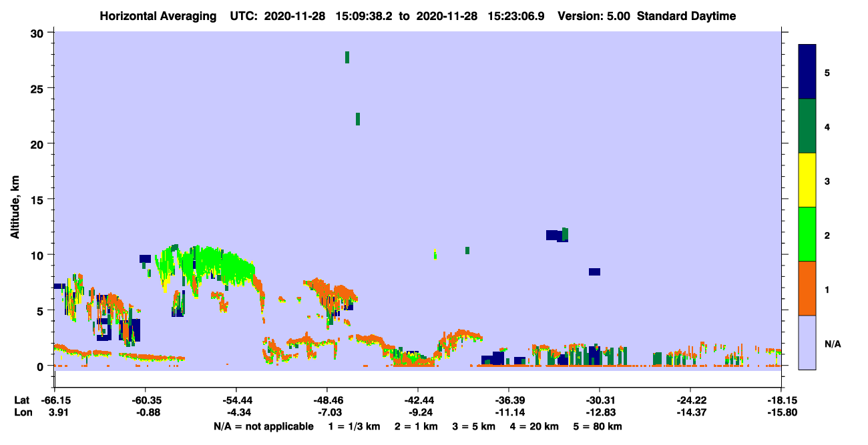Screen dimensions: 868x445
Task: Click the 'Lon' row label
Action: click(x=22, y=412)
